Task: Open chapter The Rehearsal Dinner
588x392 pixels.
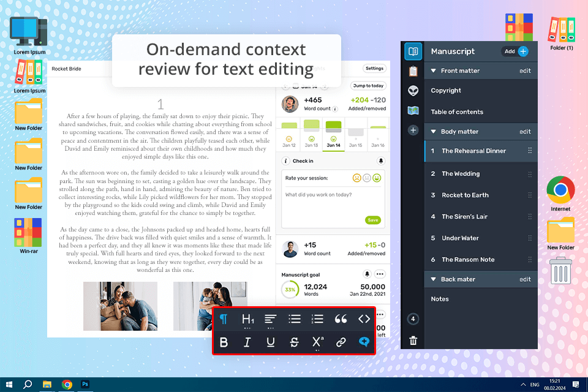Action: [481, 151]
